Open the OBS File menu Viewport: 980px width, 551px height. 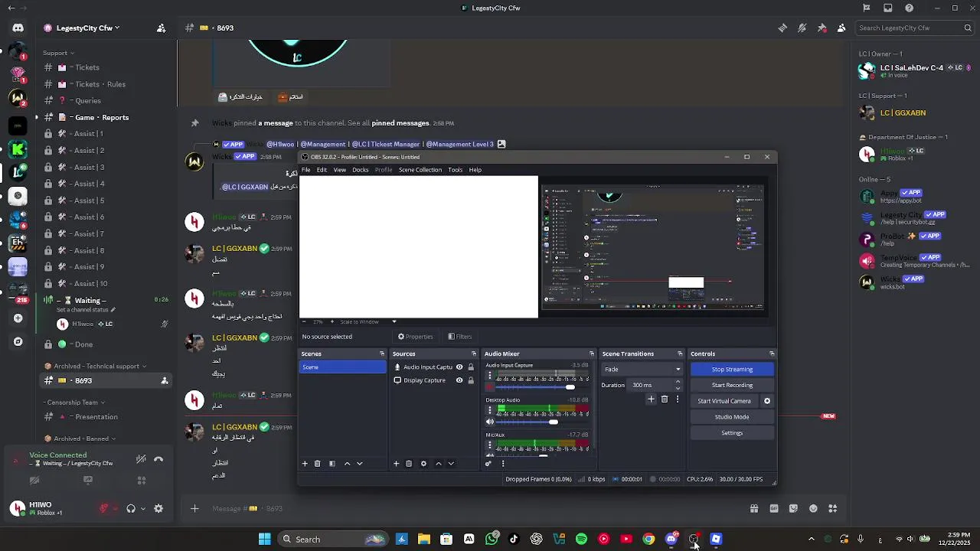tap(305, 170)
